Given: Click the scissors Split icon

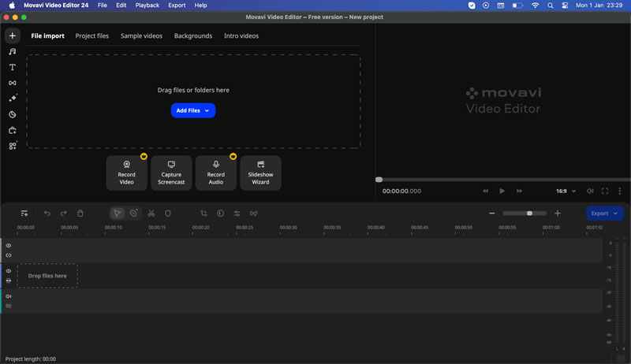Looking at the screenshot, I should [151, 214].
